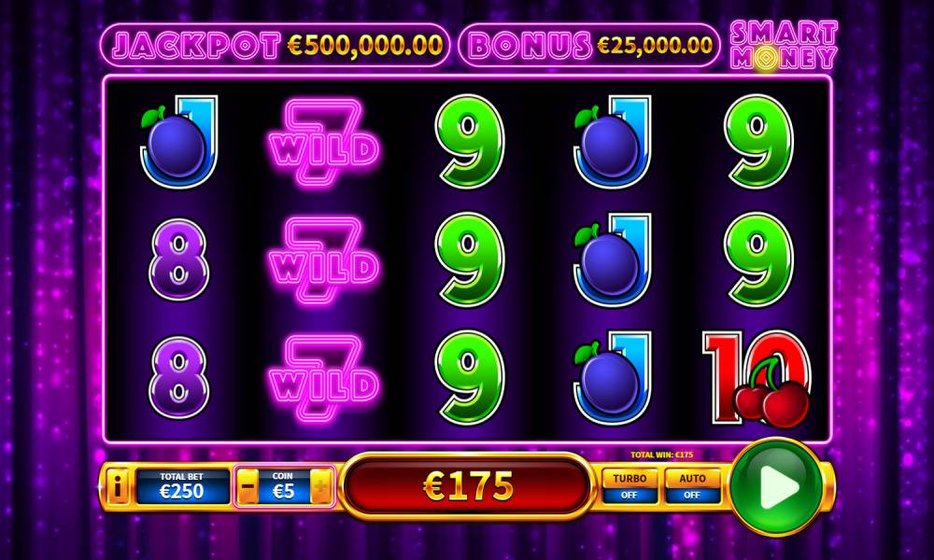Click the middle green 9 in third reel

tap(470, 259)
